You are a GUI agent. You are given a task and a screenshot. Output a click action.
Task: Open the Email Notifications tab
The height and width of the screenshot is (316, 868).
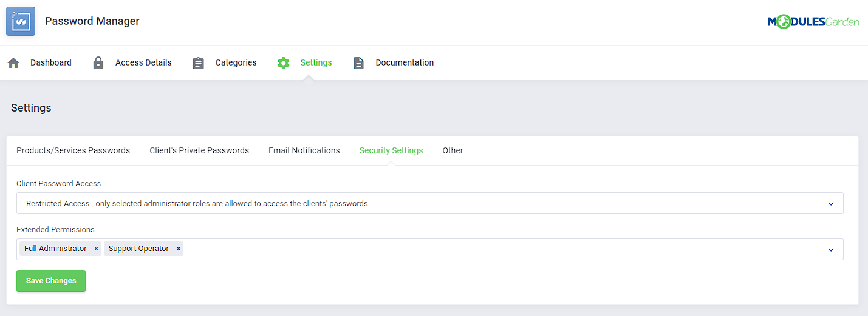(x=304, y=150)
